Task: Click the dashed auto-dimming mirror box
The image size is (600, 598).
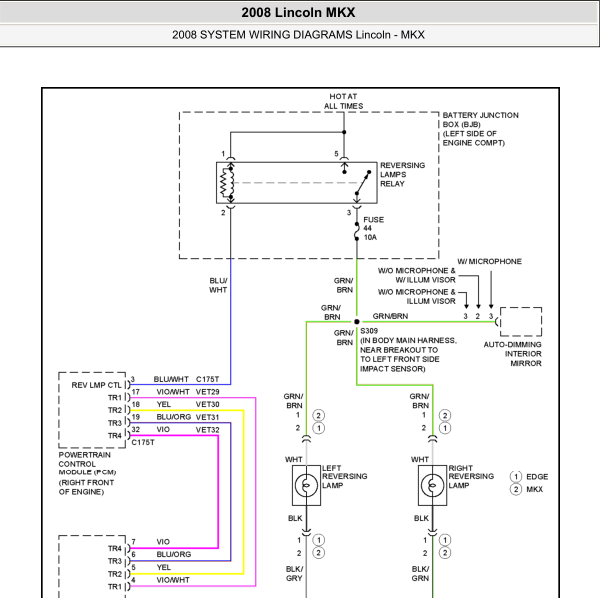Action: 521,322
